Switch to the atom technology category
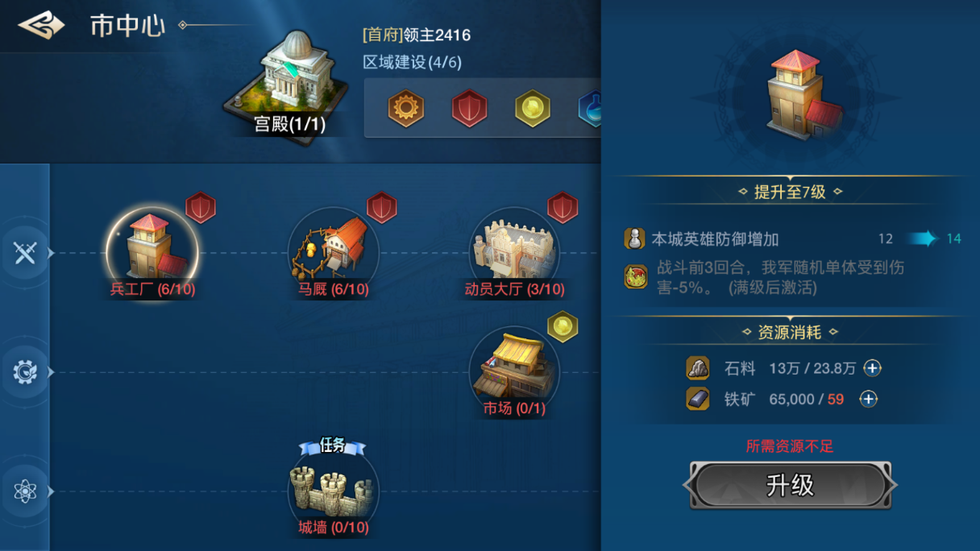 pos(25,491)
